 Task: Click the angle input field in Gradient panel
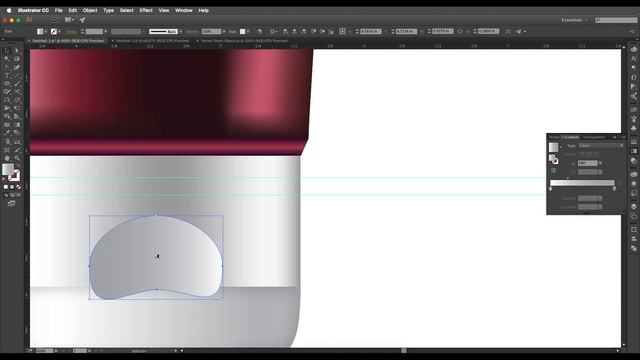(588, 163)
